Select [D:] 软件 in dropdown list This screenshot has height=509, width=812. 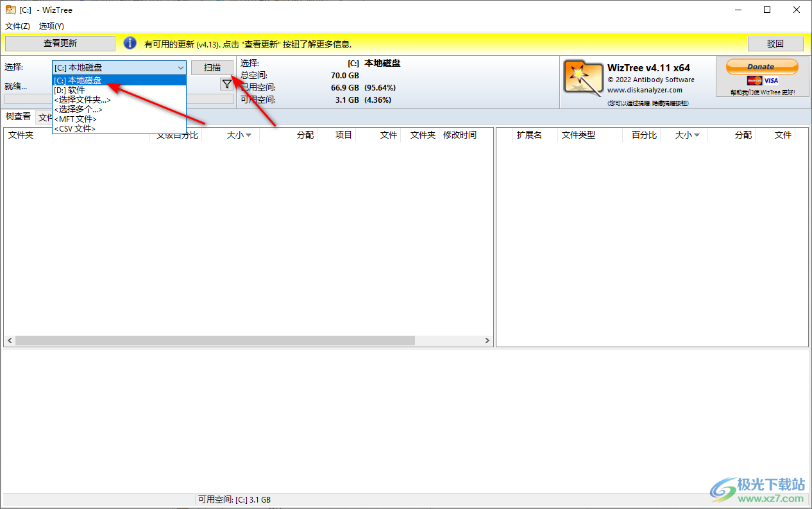119,91
